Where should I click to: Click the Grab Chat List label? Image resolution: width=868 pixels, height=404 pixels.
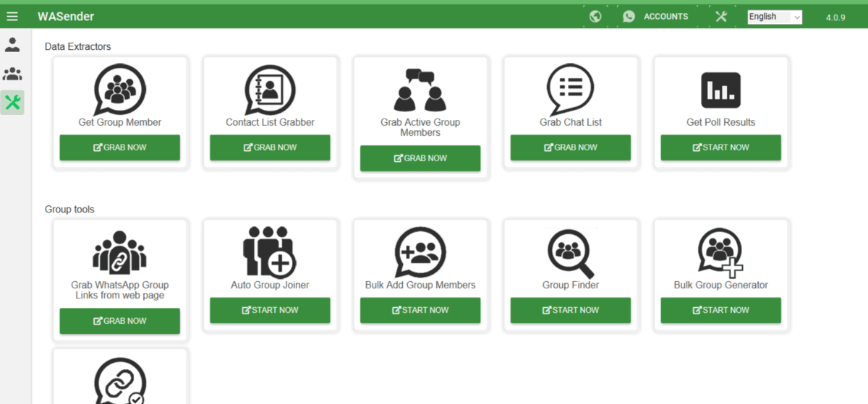pyautogui.click(x=571, y=122)
